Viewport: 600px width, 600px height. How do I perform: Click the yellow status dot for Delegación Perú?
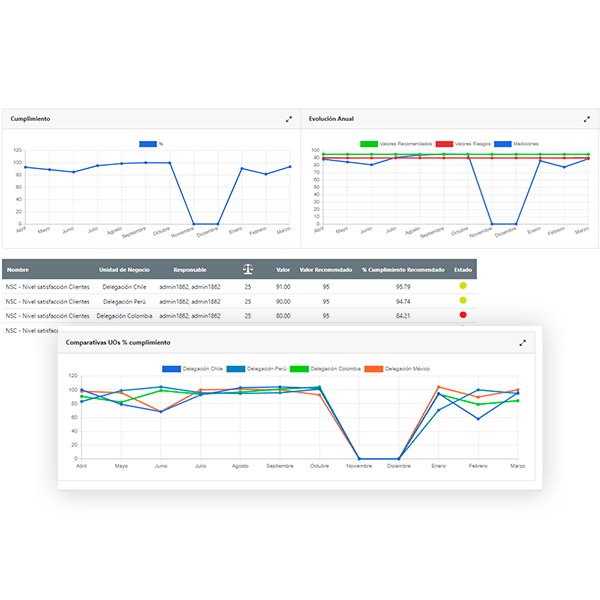[x=462, y=300]
